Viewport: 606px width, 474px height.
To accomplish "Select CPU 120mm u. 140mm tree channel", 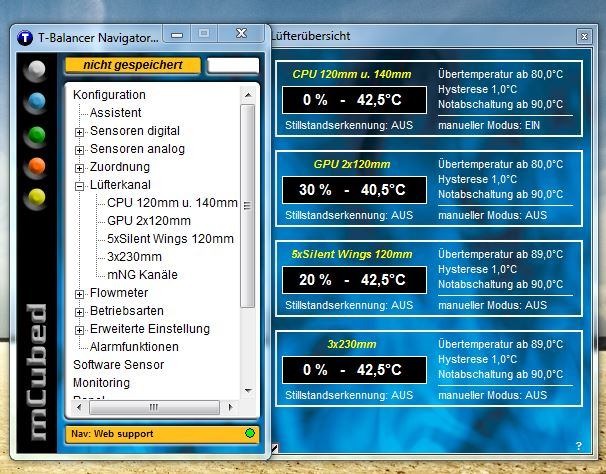I will [x=172, y=203].
